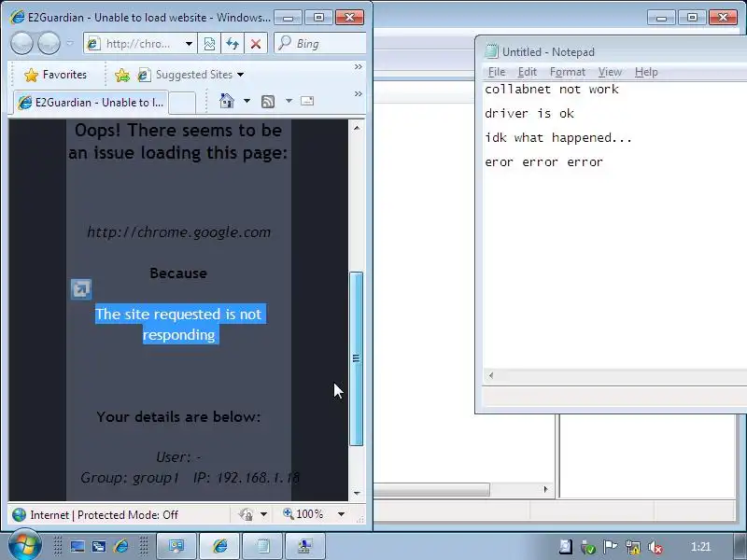Open Notepad Help menu
Image resolution: width=747 pixels, height=560 pixels.
[646, 72]
